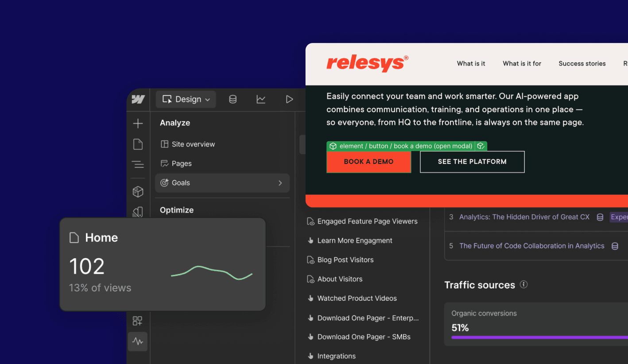The image size is (628, 364).
Task: Open the Navigator layers icon
Action: 138,165
